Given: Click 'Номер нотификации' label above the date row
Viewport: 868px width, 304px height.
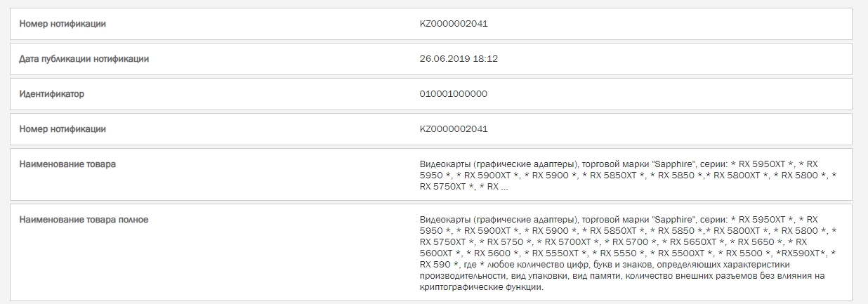Looking at the screenshot, I should (x=63, y=24).
